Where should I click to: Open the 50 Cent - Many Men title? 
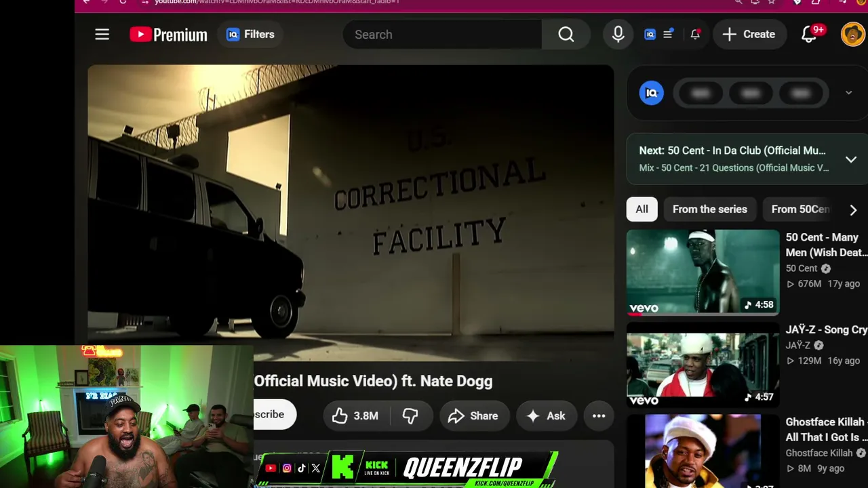pos(827,245)
